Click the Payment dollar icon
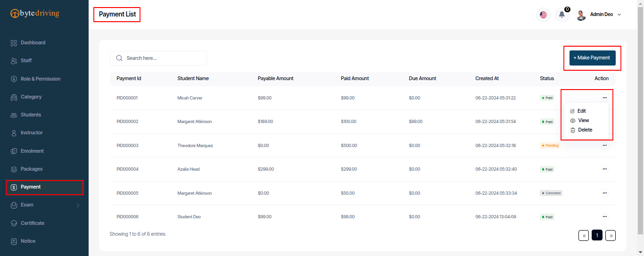The width and height of the screenshot is (644, 256). [14, 187]
